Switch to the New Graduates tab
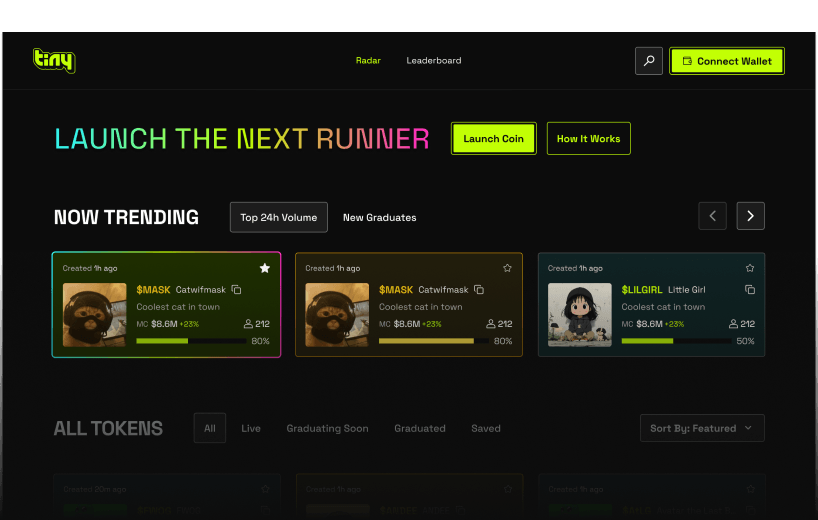818x520 pixels. coord(379,217)
